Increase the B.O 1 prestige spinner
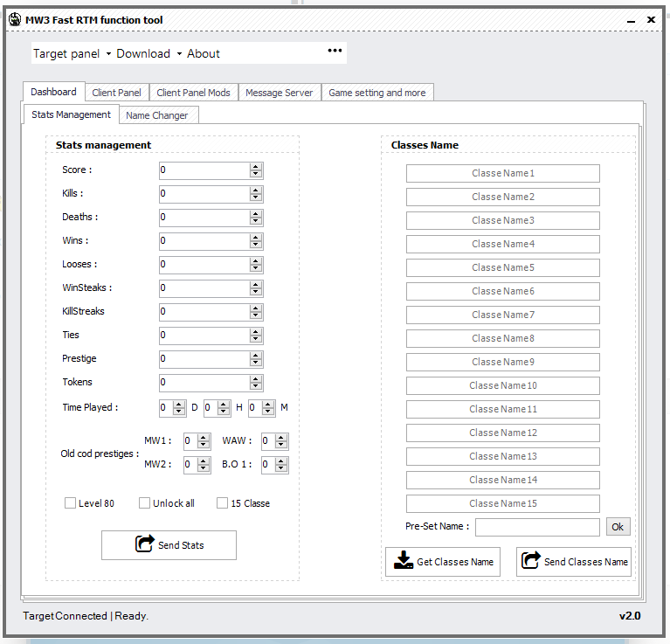Image resolution: width=670 pixels, height=644 pixels. (x=281, y=461)
